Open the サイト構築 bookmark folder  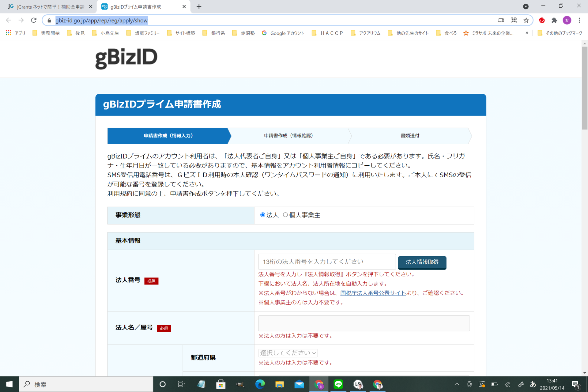181,33
